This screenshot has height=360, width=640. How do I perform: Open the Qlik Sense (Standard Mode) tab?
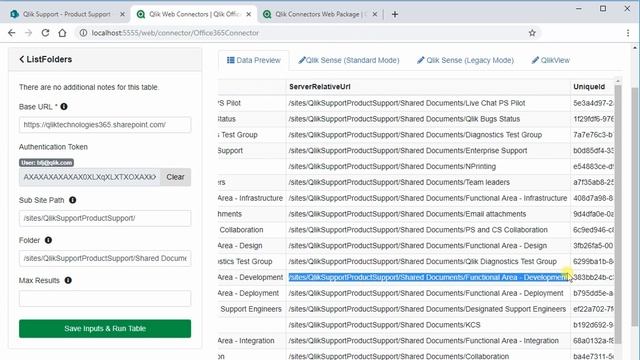349,60
